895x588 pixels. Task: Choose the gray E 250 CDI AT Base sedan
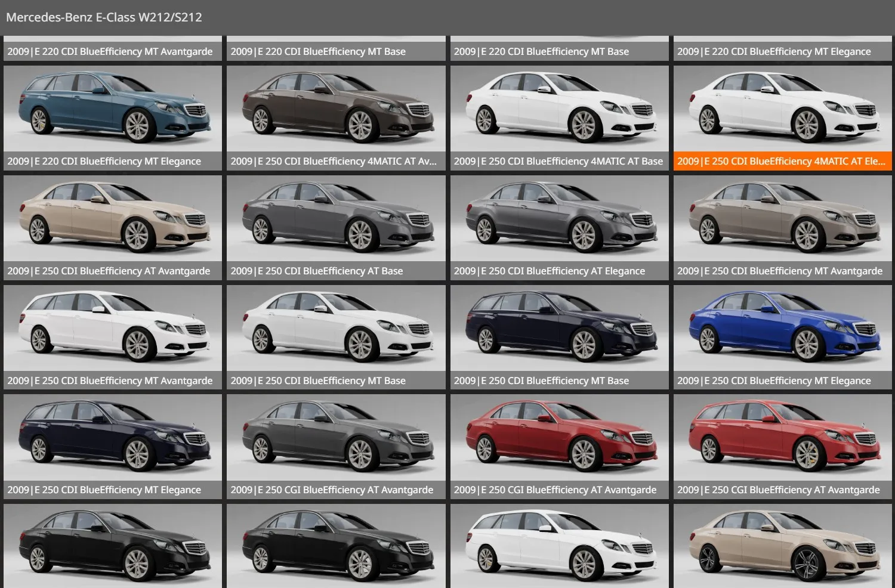(x=336, y=218)
